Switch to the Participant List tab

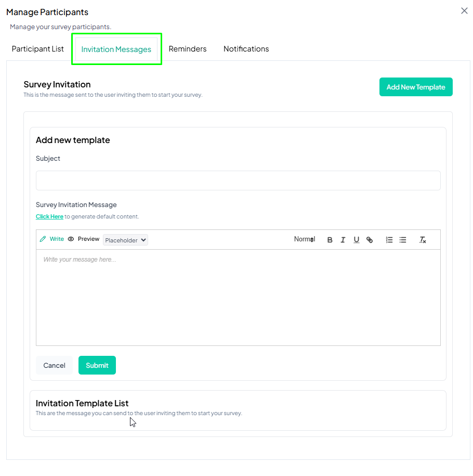click(37, 49)
